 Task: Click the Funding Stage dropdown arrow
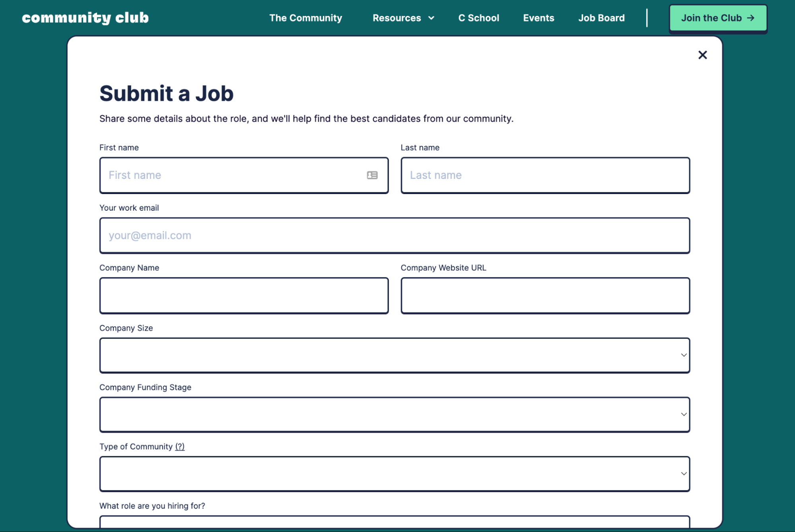[x=683, y=414]
